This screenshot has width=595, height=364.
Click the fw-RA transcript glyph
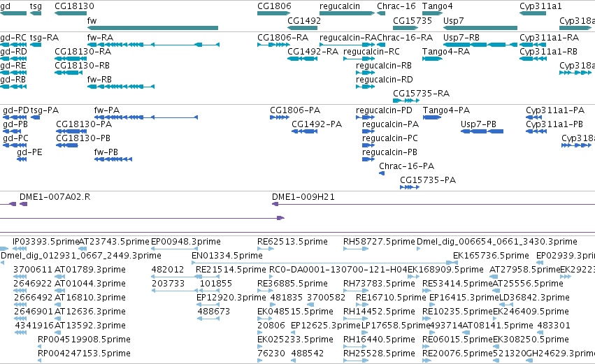tap(153, 45)
